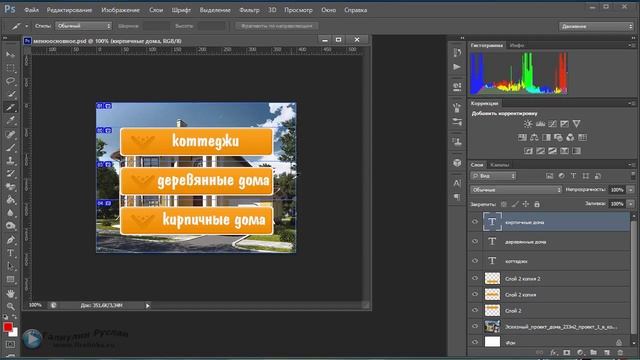The height and width of the screenshot is (360, 640).
Task: Open the Заливка fill dropdown arrow
Action: pos(631,204)
